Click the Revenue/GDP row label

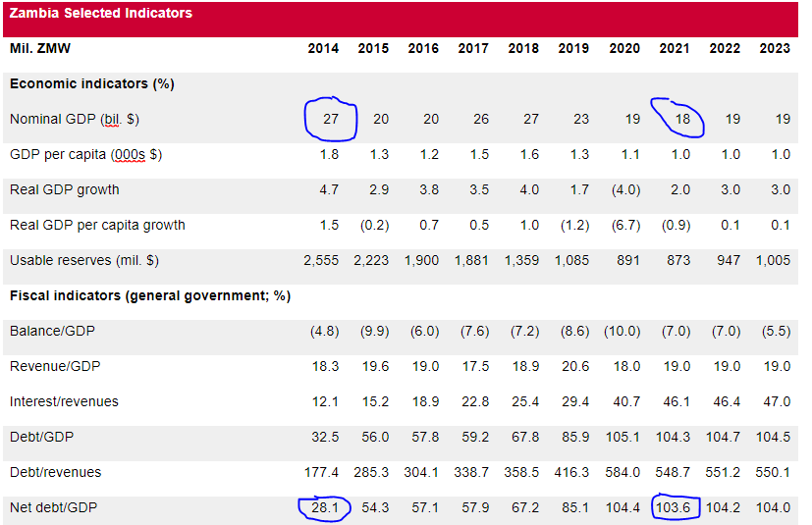(55, 366)
